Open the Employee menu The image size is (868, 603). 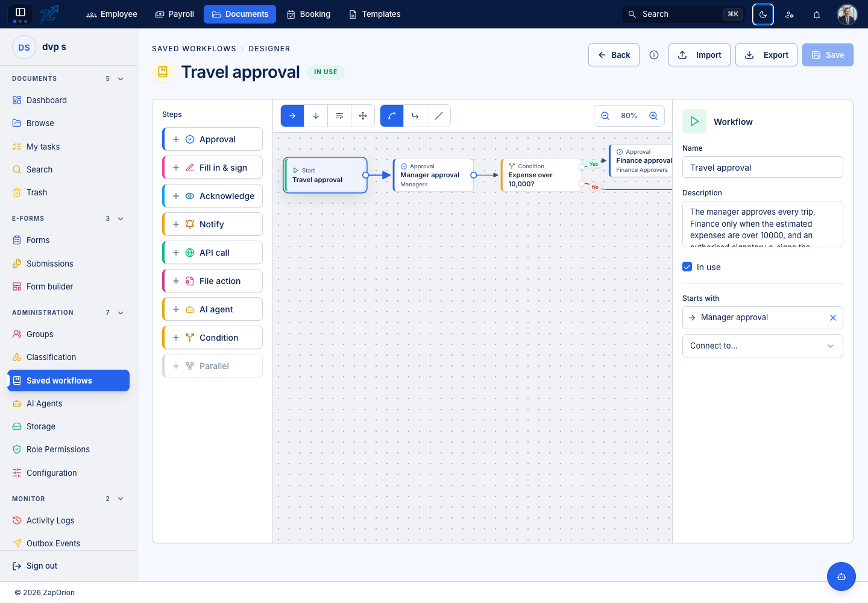(x=112, y=14)
